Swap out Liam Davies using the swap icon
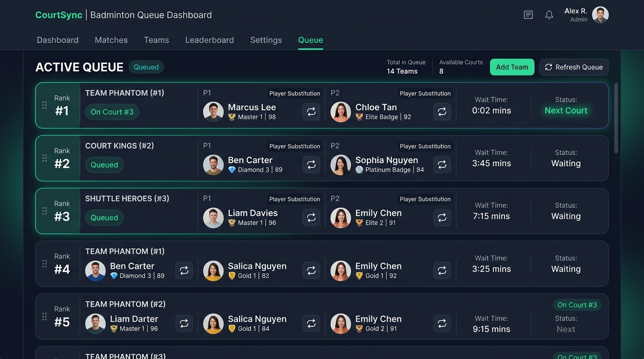 [x=311, y=217]
